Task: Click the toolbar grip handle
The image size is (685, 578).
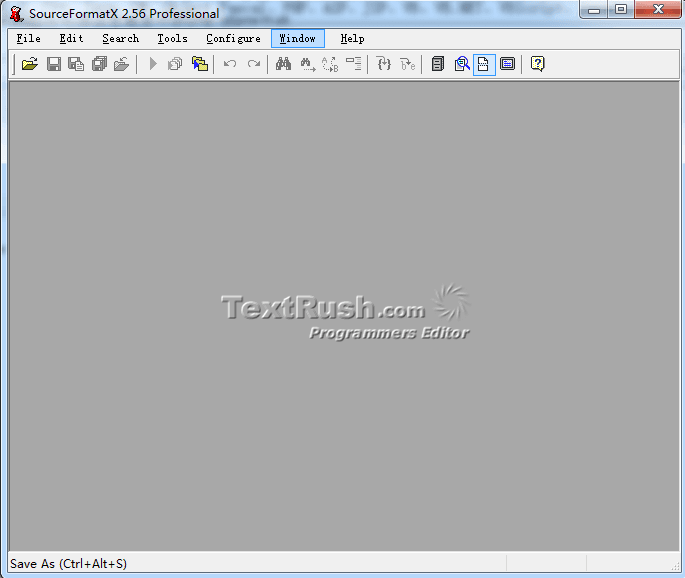Action: pyautogui.click(x=14, y=64)
